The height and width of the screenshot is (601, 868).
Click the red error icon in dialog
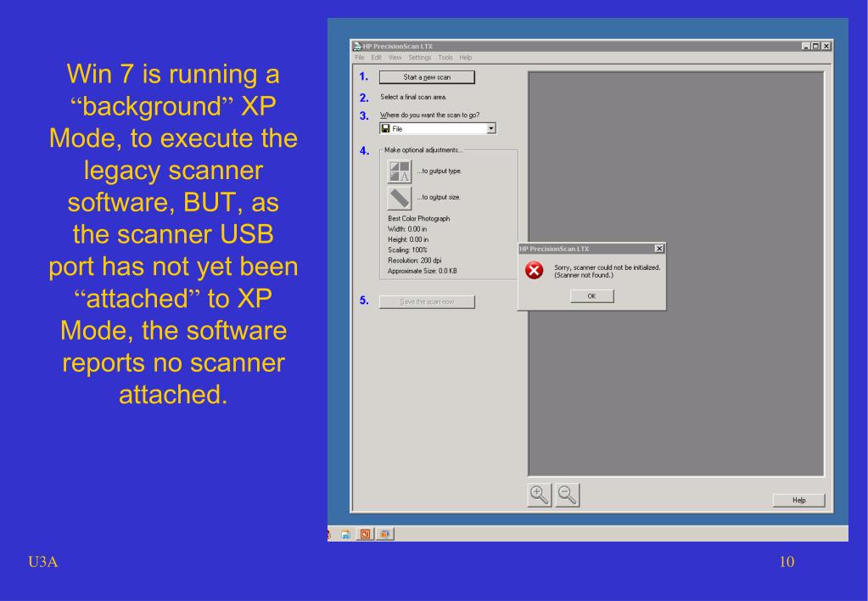(x=535, y=270)
